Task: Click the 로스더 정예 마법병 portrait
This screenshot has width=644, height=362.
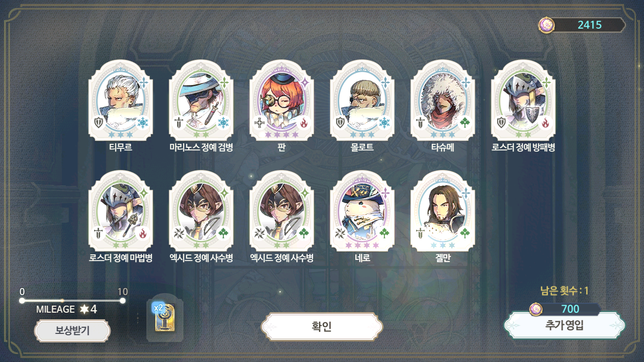Action: [x=121, y=211]
